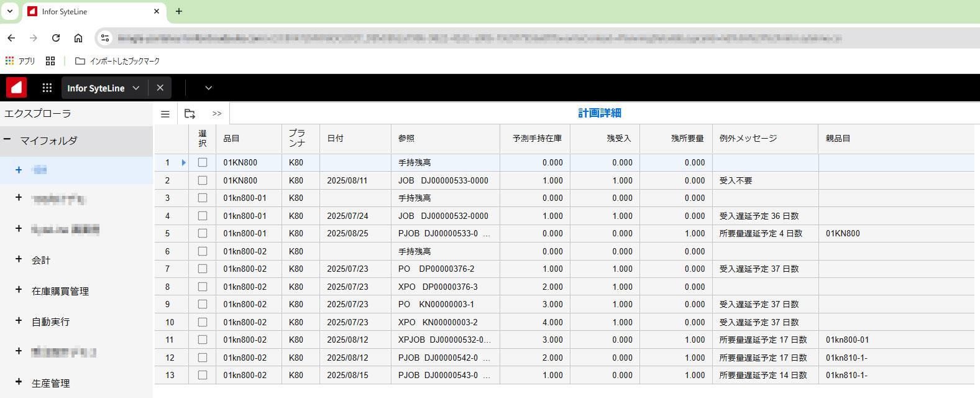Select the checkbox in row 13
980x398 pixels.
click(203, 375)
